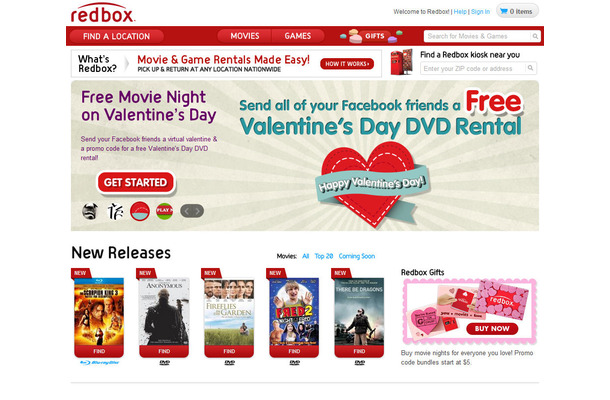
Task: Click the search magnifier in Movies & Games box
Action: [535, 36]
